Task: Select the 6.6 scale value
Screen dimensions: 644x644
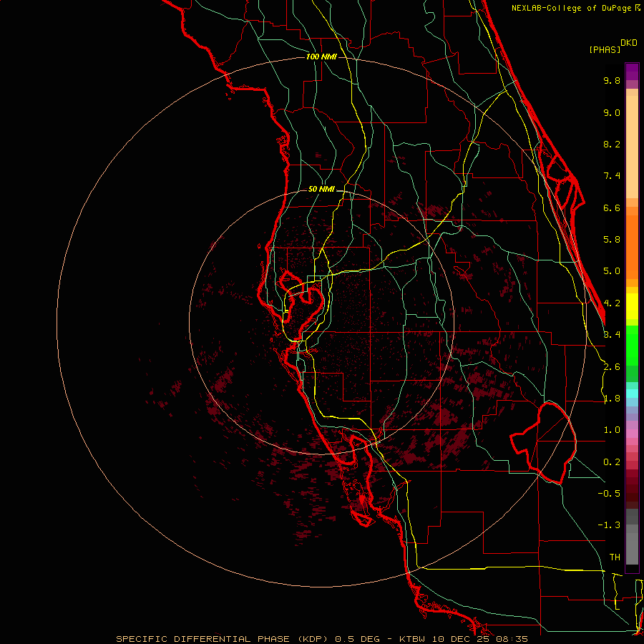Action: click(x=612, y=208)
